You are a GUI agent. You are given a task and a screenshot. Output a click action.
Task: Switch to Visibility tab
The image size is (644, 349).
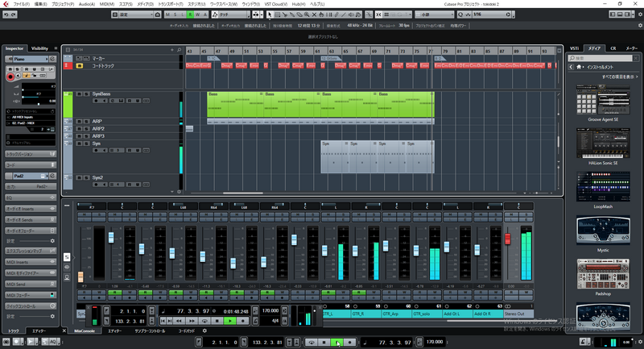coord(39,48)
